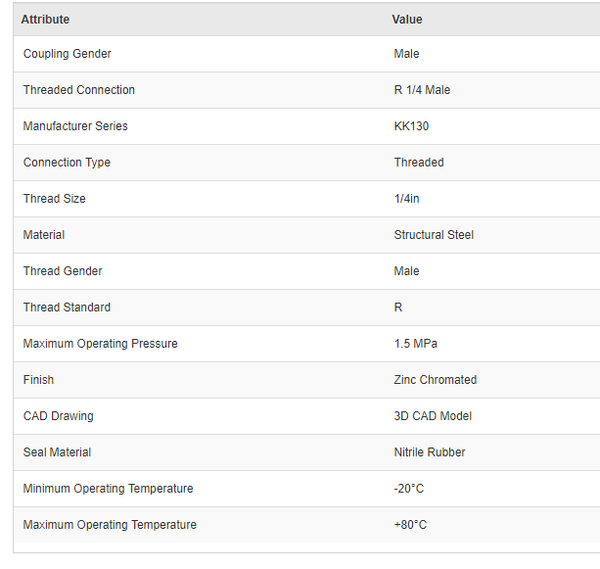600x569 pixels.
Task: Click the Threaded Connection attribute label
Action: point(79,90)
